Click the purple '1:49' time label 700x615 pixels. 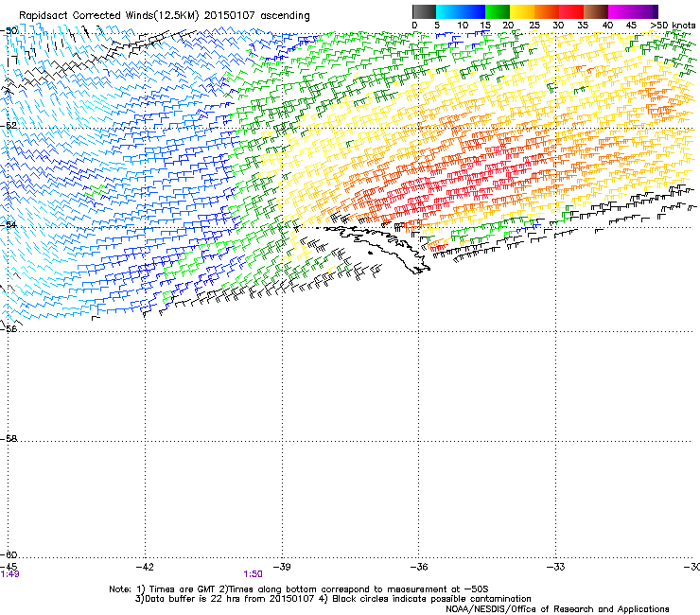point(9,574)
